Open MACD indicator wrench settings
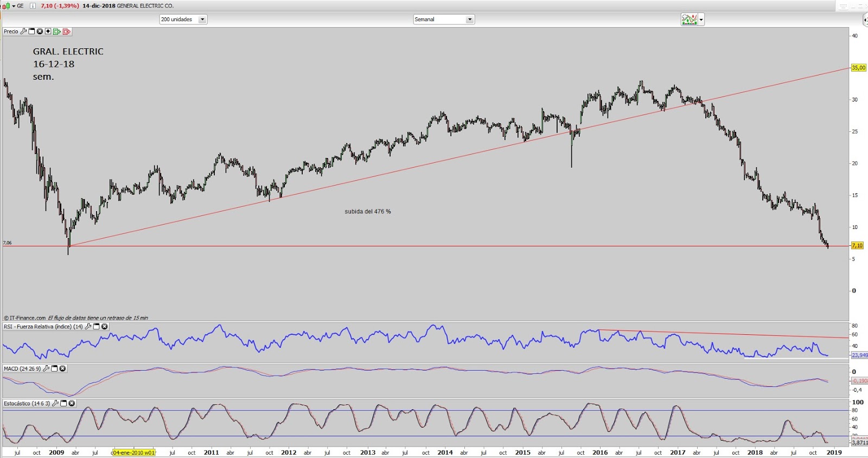868x458 pixels. pyautogui.click(x=46, y=368)
